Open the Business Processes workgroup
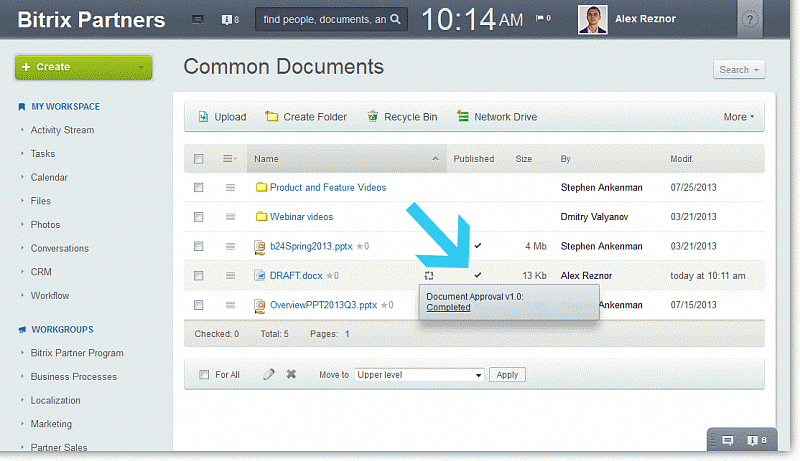This screenshot has height=461, width=800. click(73, 377)
